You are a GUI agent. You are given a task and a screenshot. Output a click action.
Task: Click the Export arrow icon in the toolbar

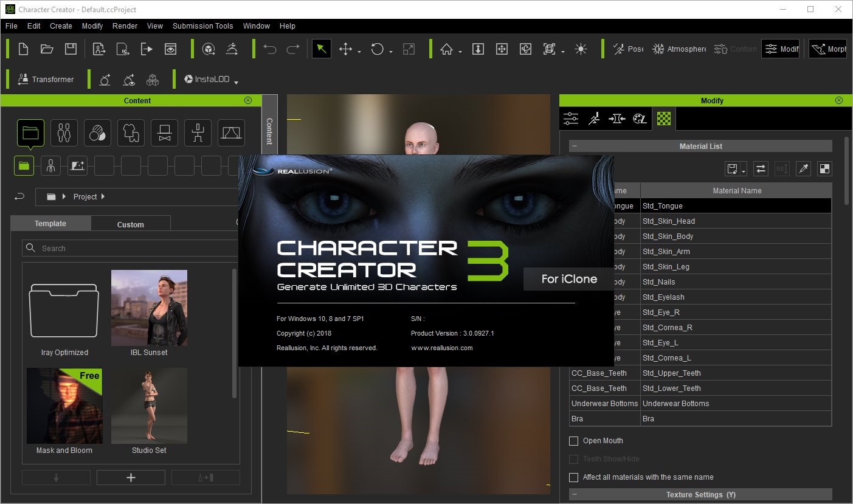[x=147, y=49]
